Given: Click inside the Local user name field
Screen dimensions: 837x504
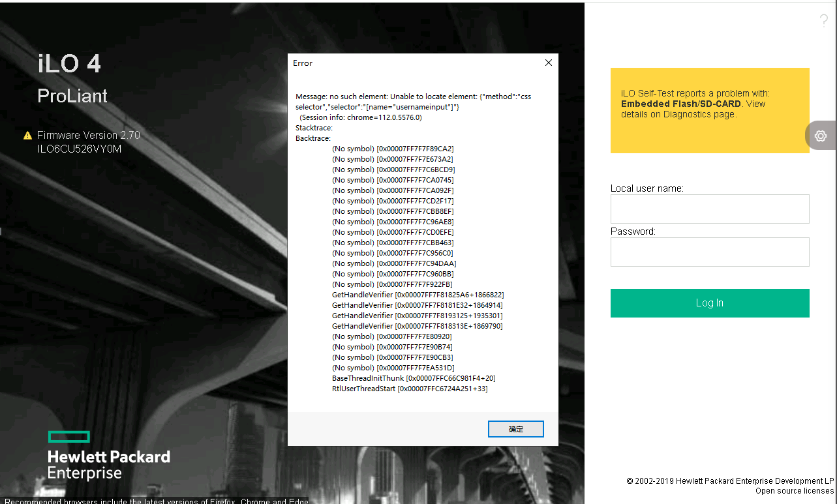Looking at the screenshot, I should click(710, 209).
